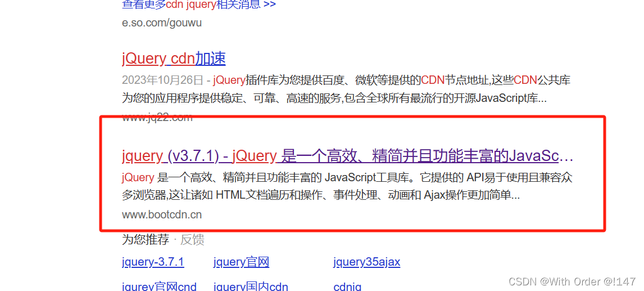Click the jq22 snippet mentioning 开源JavaScript库
The width and height of the screenshot is (644, 291).
coord(346,89)
